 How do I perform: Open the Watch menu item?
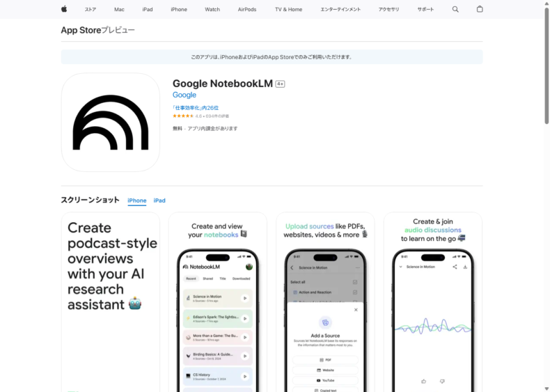[x=212, y=10]
